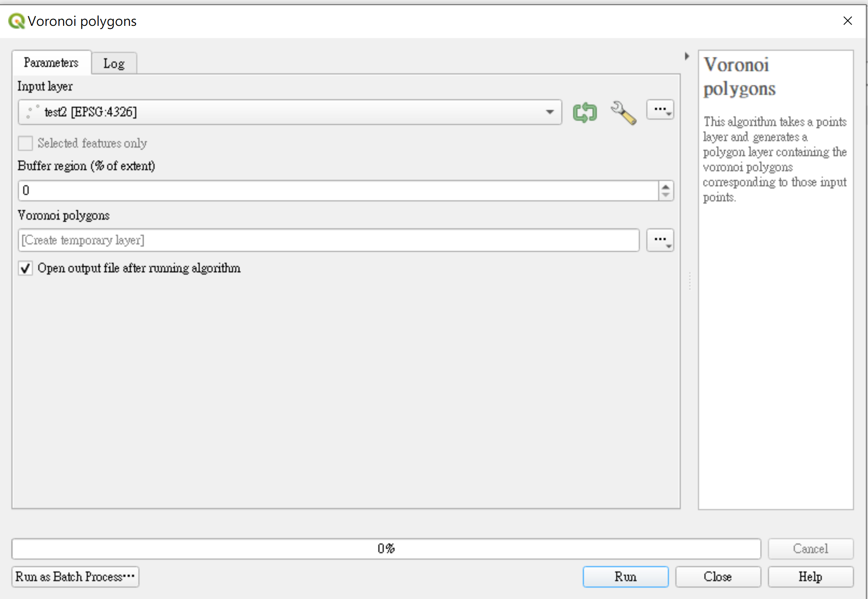Click the QGIS logo in title bar

click(16, 21)
